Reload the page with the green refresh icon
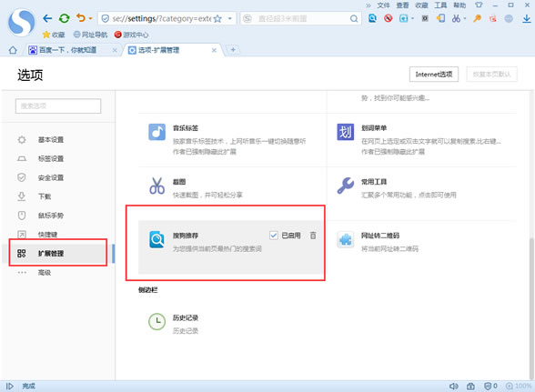This screenshot has height=392, width=535. [x=64, y=18]
